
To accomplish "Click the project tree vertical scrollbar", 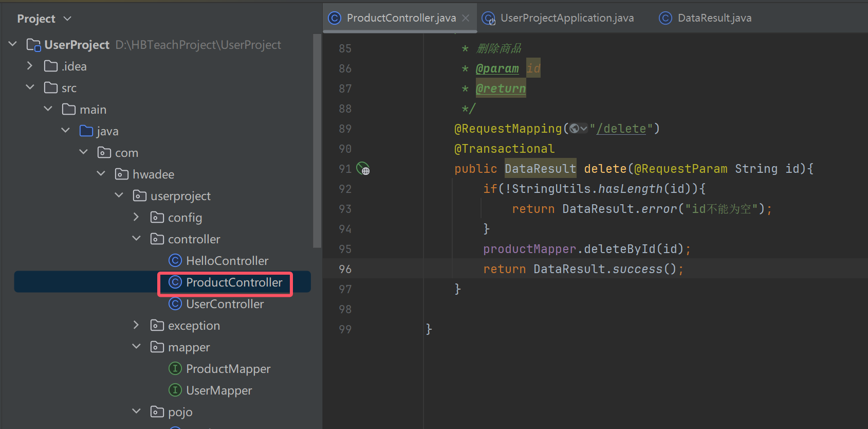I will click(317, 141).
